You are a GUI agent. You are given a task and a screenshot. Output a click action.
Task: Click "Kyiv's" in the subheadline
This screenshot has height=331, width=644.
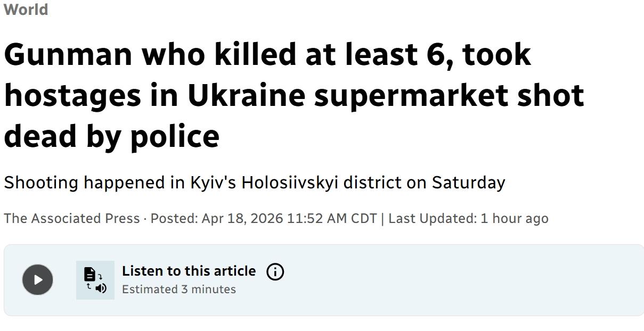tap(213, 183)
